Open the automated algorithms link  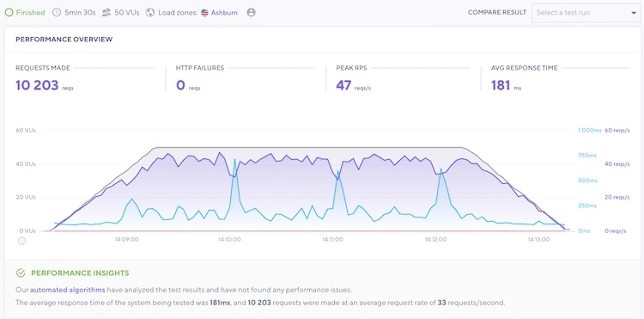coord(68,290)
